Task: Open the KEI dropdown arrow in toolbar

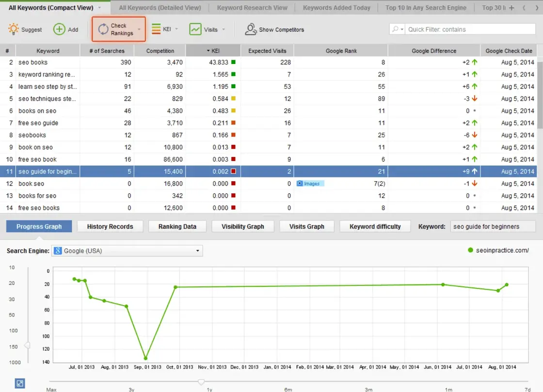Action: [176, 29]
